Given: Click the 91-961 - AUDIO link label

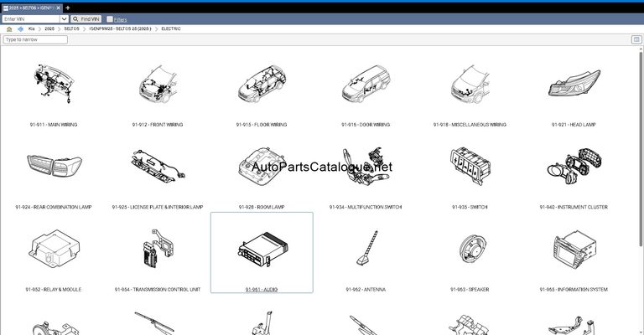Looking at the screenshot, I should 262,290.
